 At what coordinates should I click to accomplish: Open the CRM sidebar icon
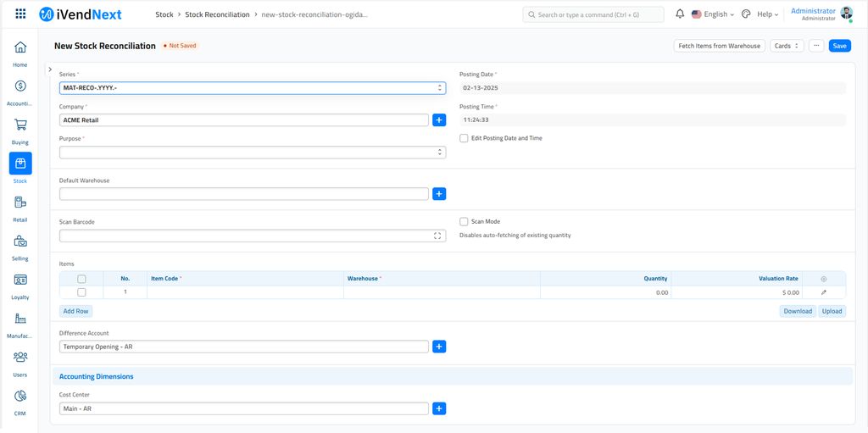point(20,397)
